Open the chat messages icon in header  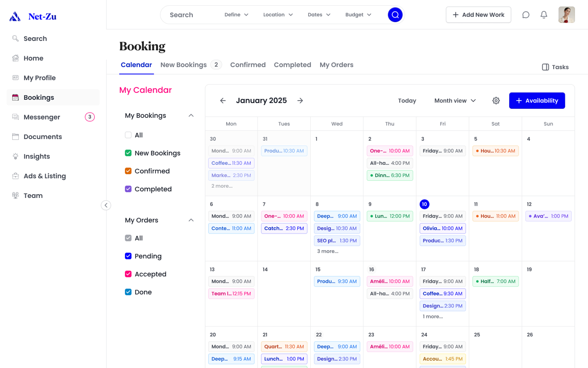coord(526,15)
